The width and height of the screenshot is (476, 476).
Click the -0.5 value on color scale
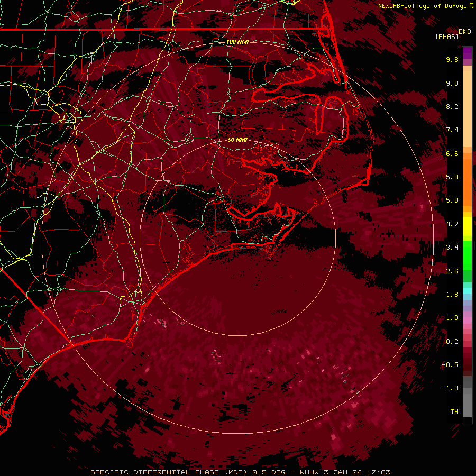coord(450,365)
